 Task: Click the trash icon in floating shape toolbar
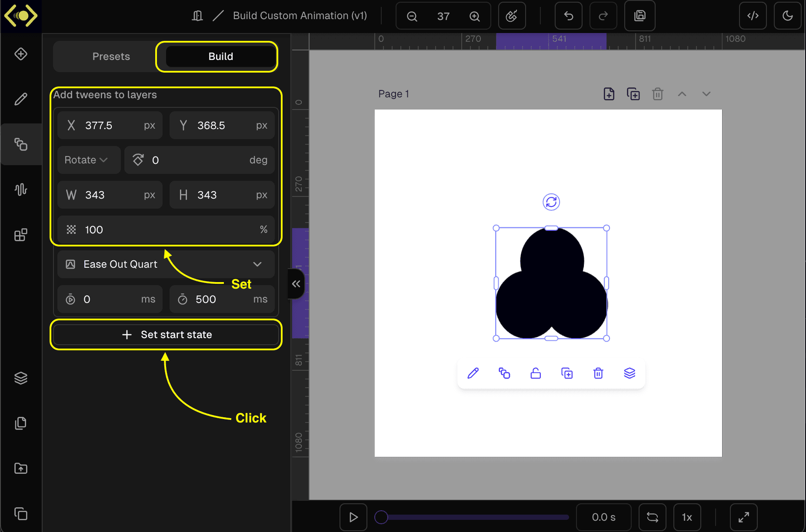pos(598,373)
